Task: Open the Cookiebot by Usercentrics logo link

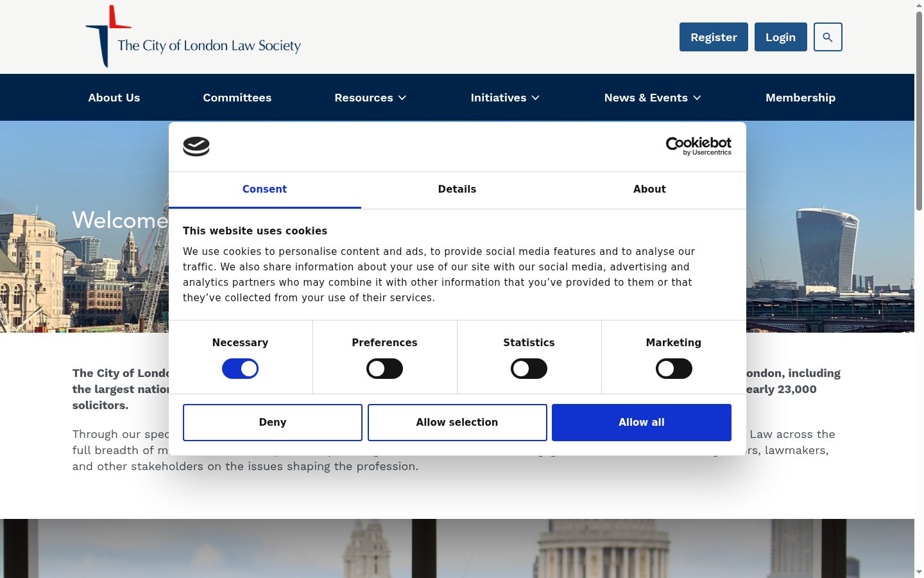Action: coord(699,146)
